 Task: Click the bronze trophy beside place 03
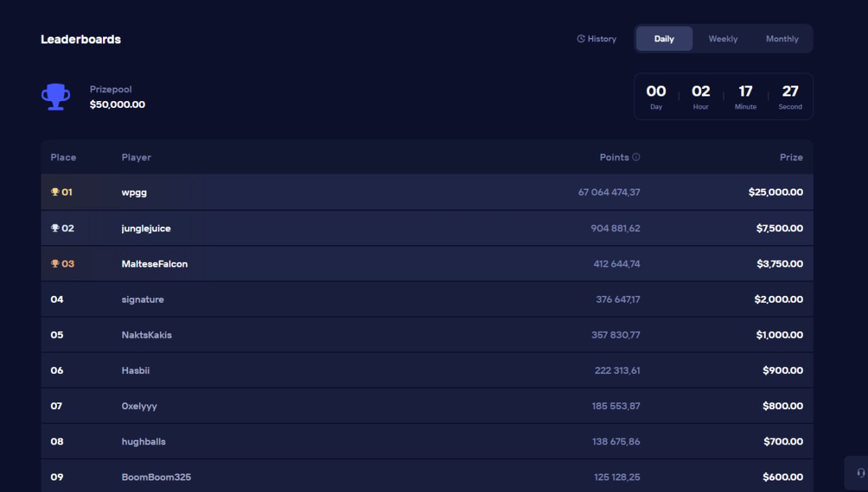(x=55, y=264)
